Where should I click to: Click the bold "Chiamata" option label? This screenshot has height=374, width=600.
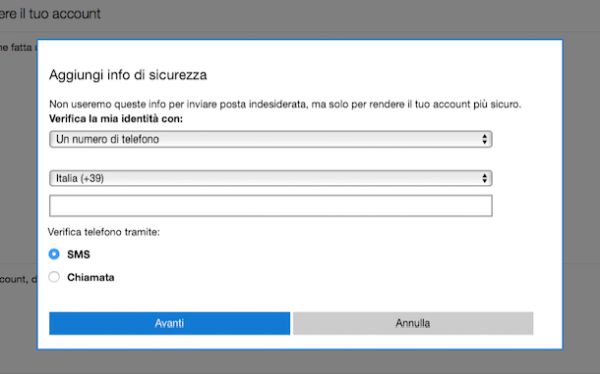[x=91, y=277]
